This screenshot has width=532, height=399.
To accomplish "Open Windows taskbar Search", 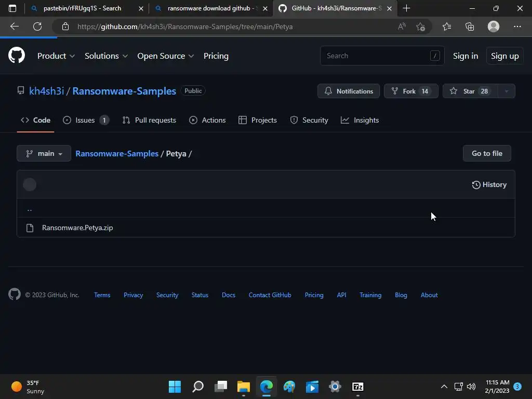I will coord(198,387).
